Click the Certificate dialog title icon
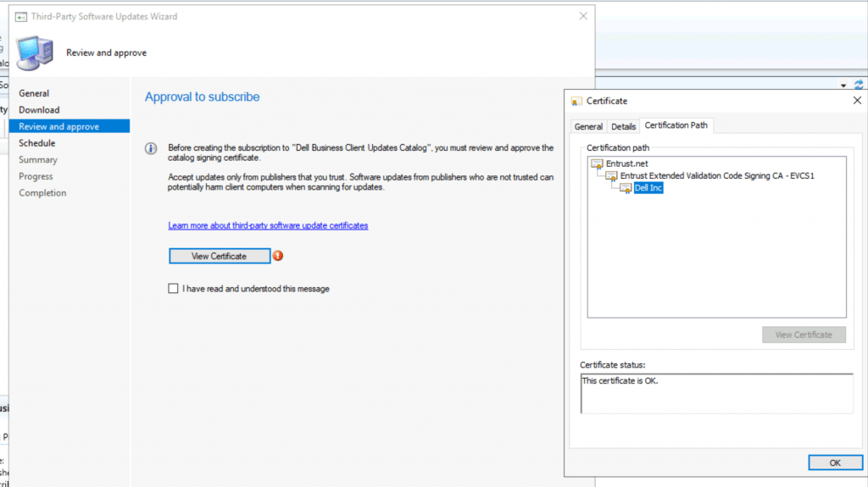 tap(576, 102)
